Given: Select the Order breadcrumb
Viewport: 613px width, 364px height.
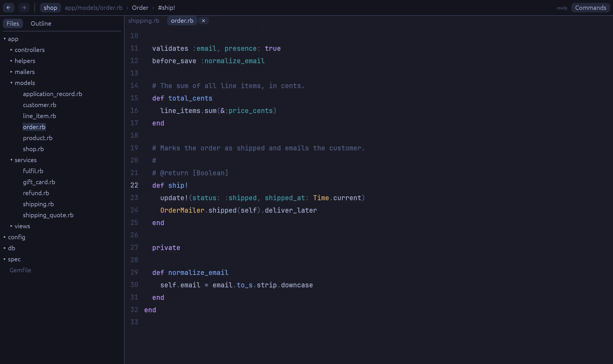Looking at the screenshot, I should [140, 8].
